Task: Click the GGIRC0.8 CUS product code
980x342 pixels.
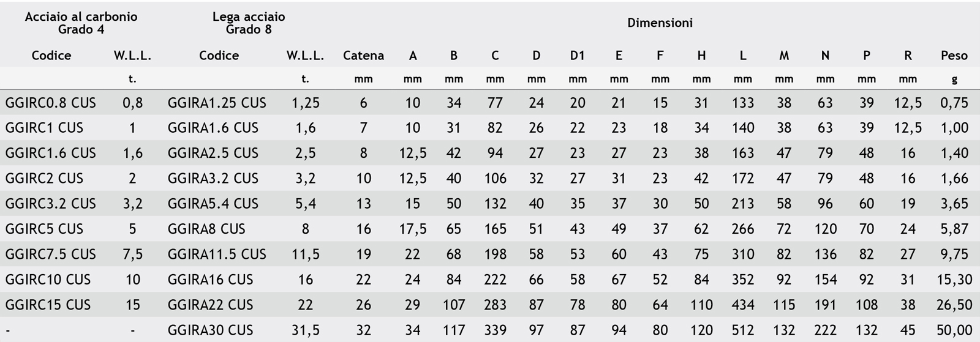Action: (x=51, y=103)
